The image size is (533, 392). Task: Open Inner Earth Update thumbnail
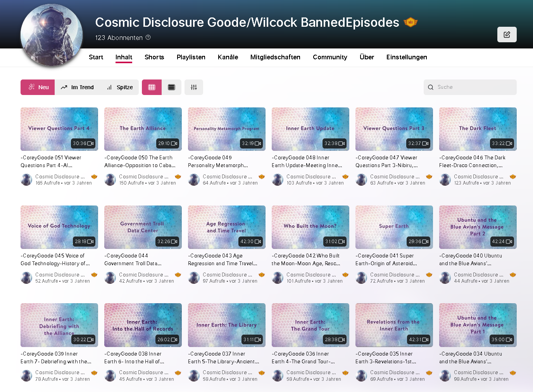pyautogui.click(x=310, y=129)
